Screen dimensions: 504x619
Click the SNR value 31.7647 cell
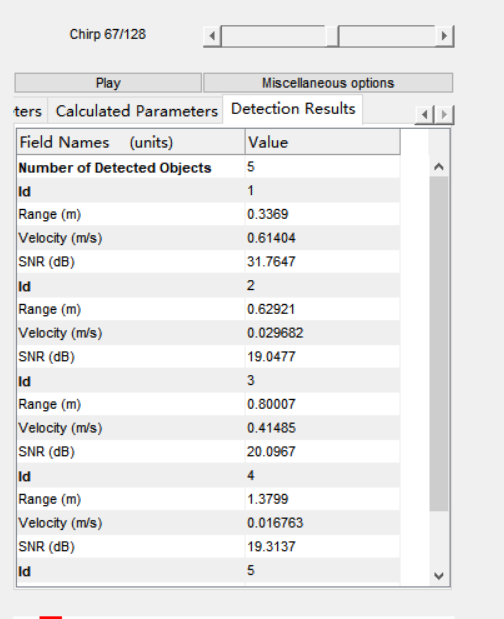coord(322,262)
